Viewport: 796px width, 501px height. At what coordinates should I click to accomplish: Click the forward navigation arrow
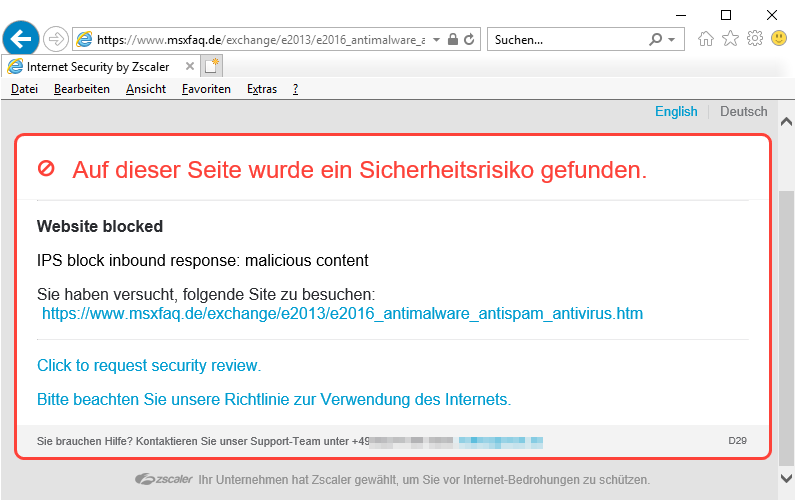pos(55,39)
